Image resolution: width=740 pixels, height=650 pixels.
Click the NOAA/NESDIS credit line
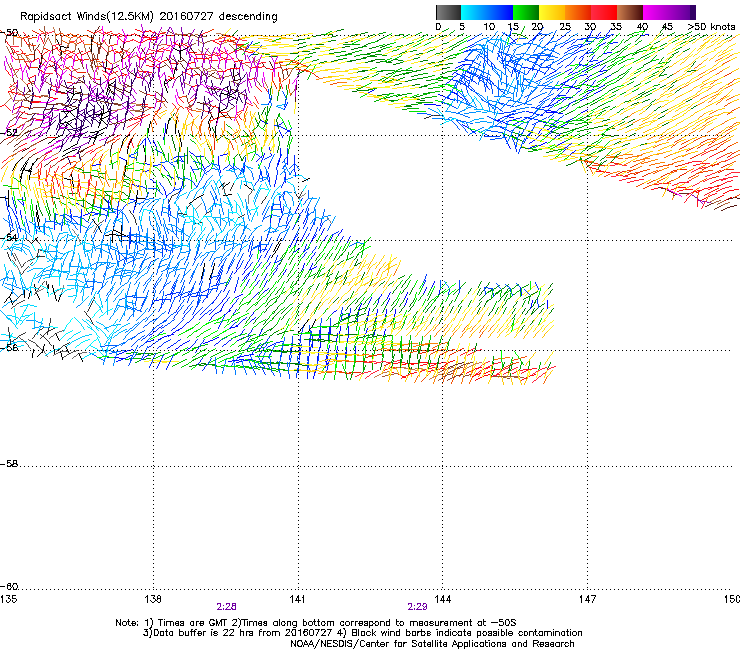click(x=432, y=644)
